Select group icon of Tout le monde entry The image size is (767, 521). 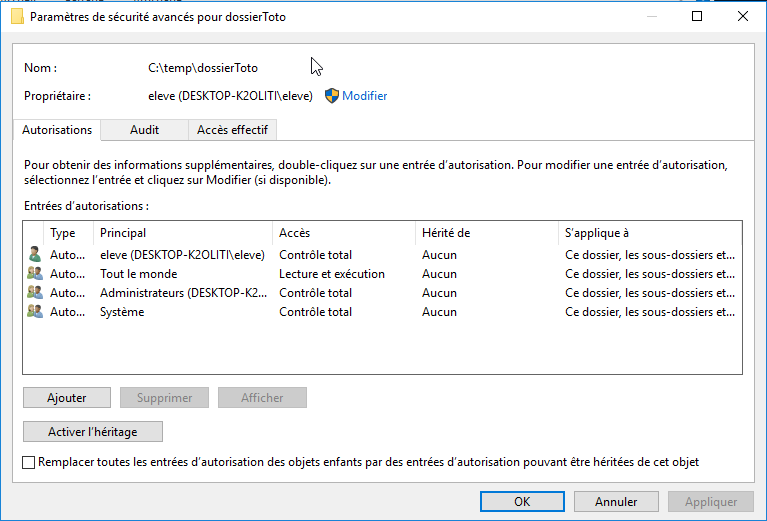[x=35, y=273]
